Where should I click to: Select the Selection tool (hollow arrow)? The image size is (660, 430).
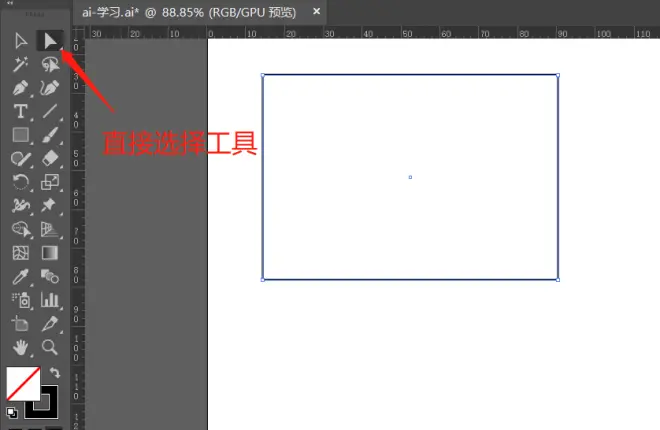click(x=21, y=41)
